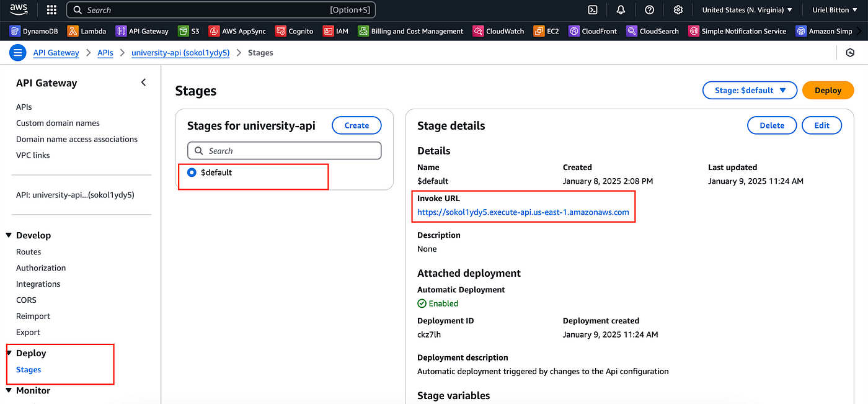Collapse the API Gateway side panel
This screenshot has height=404, width=868.
pos(143,82)
